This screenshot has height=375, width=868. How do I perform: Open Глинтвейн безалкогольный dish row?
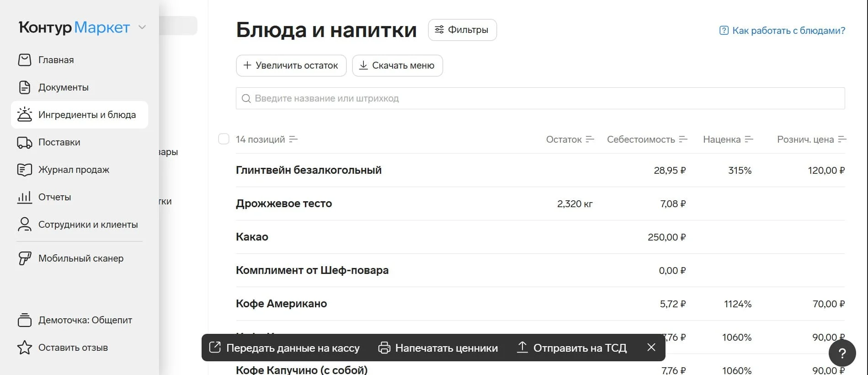click(x=540, y=170)
